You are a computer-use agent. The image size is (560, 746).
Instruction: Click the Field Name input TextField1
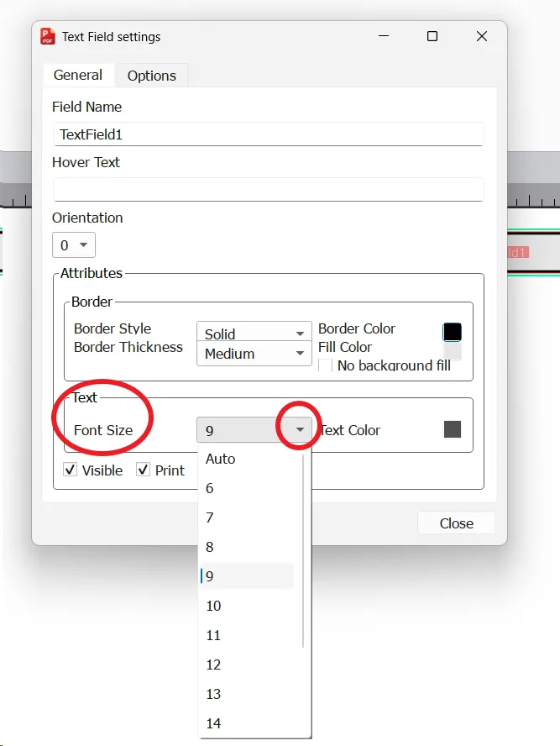268,134
